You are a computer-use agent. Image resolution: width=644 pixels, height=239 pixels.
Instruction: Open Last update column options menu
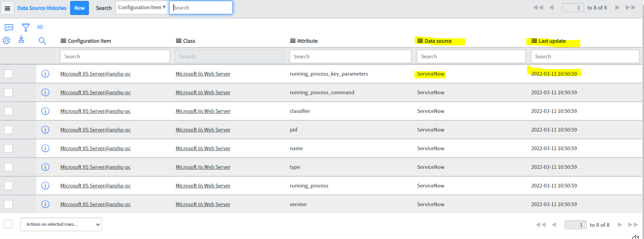tap(534, 41)
